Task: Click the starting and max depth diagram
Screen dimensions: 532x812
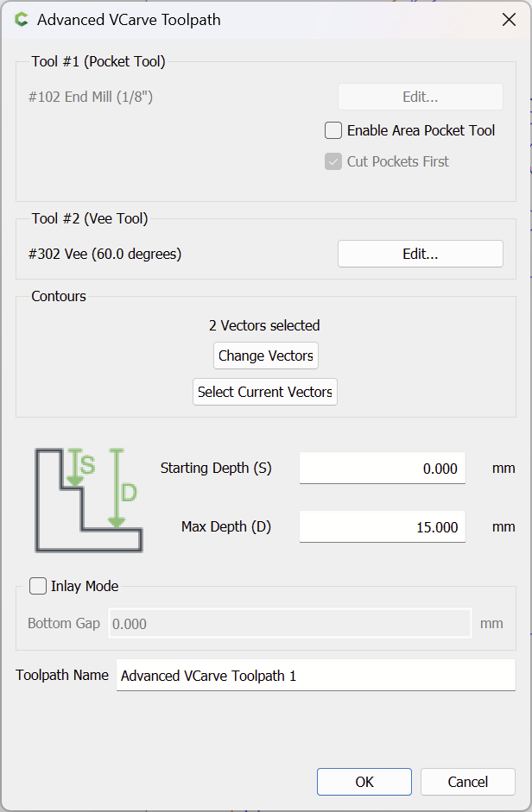Action: [89, 500]
